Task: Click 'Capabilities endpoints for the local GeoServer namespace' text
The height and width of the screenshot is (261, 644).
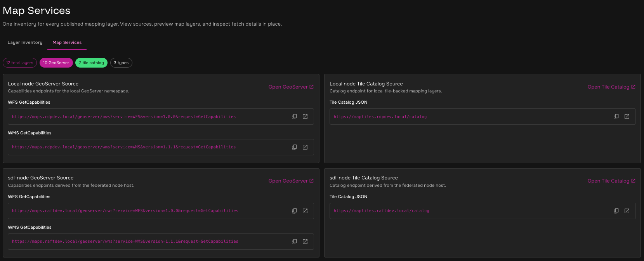Action: coord(68,91)
